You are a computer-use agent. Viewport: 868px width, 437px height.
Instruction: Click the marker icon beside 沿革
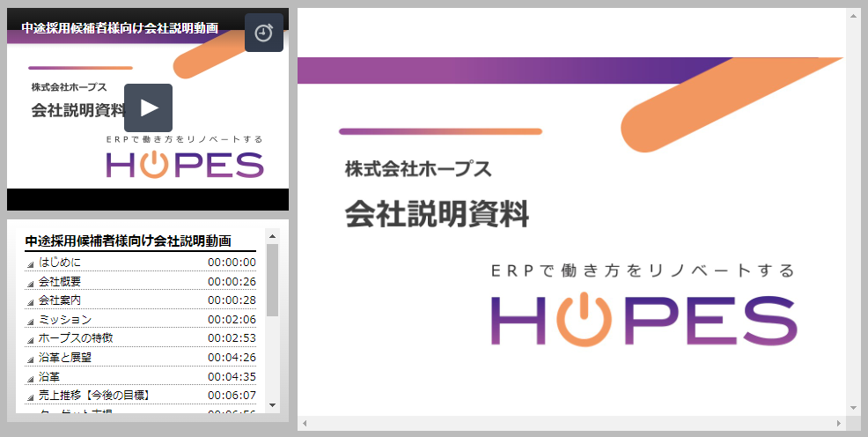[31, 380]
